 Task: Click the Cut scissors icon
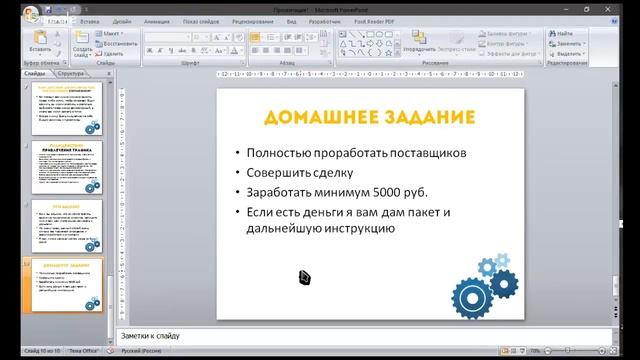coord(58,34)
